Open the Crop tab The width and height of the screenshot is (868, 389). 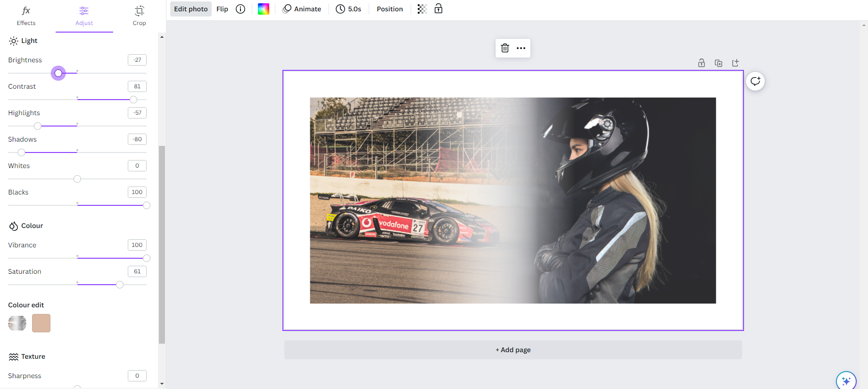139,16
